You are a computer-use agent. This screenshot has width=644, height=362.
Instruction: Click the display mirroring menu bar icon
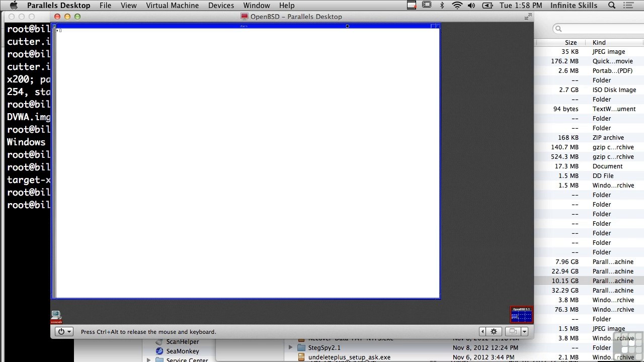tap(427, 6)
